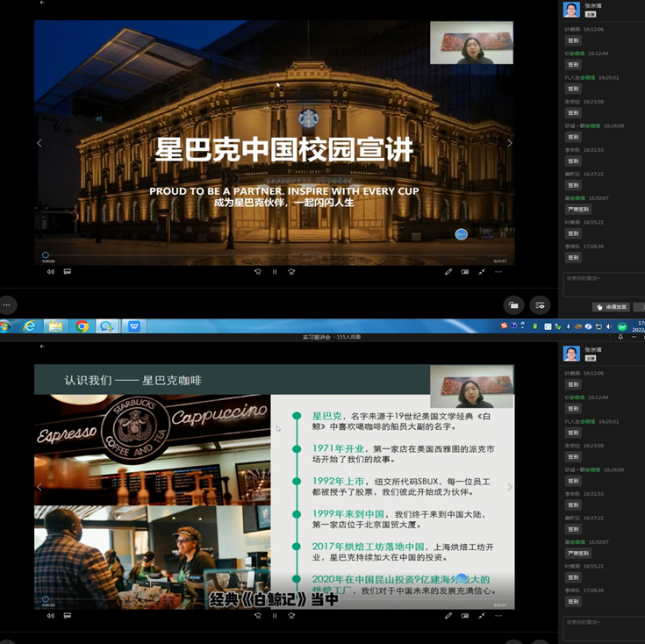This screenshot has width=645, height=644.
Task: Select the pen annotation tool in upper player
Action: point(448,272)
